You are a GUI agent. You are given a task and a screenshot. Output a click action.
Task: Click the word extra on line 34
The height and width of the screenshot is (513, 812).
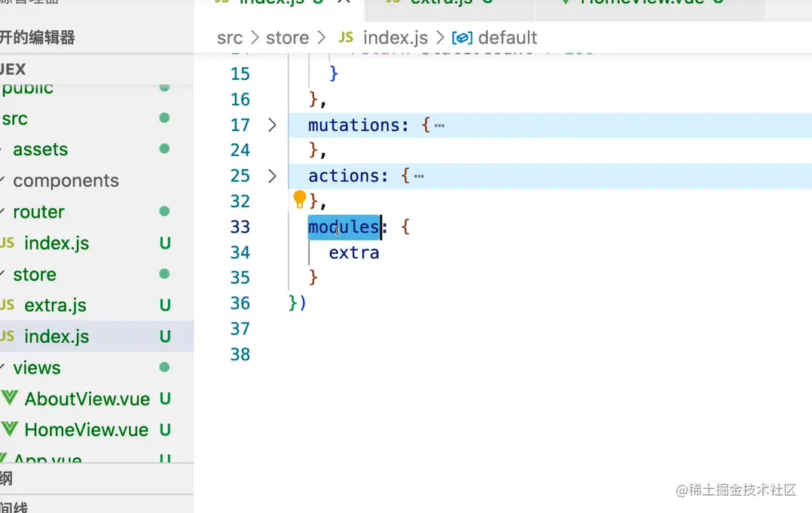pyautogui.click(x=354, y=252)
